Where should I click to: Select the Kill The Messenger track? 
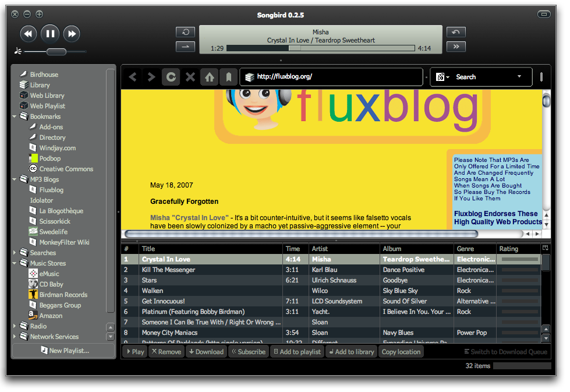pos(331,270)
